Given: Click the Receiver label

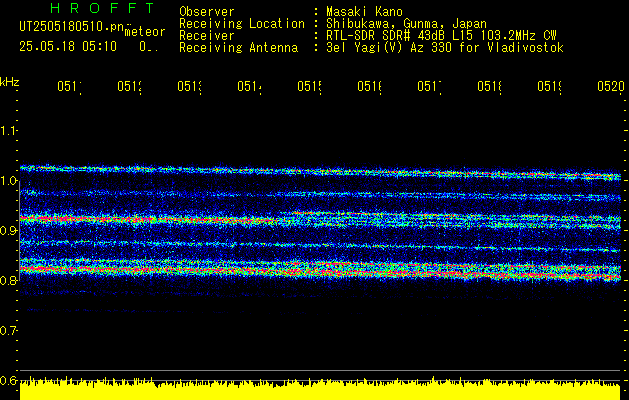Looking at the screenshot, I should click(207, 36).
